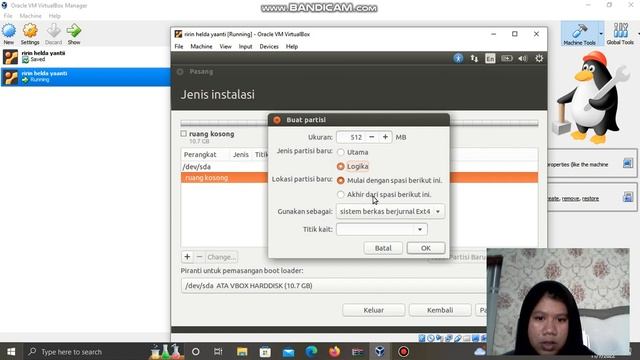
Task: Increase partition size with plus button
Action: pyautogui.click(x=385, y=137)
